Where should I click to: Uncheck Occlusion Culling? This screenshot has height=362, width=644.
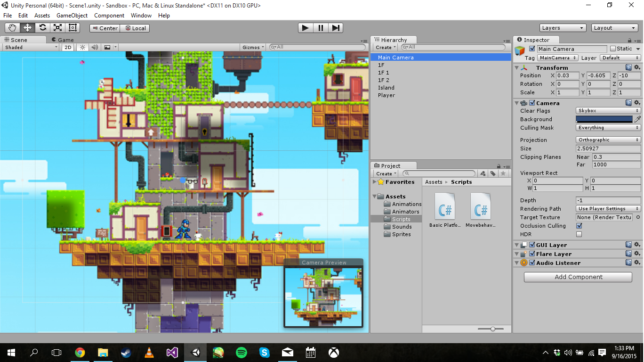[x=579, y=226]
